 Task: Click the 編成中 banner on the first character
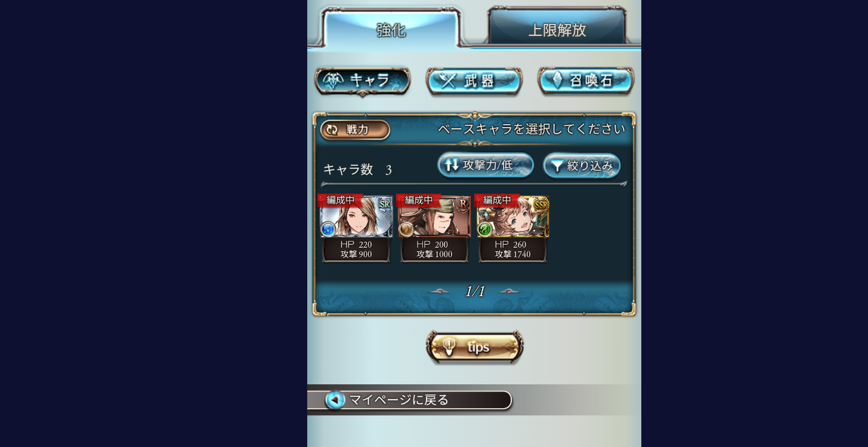[x=340, y=200]
